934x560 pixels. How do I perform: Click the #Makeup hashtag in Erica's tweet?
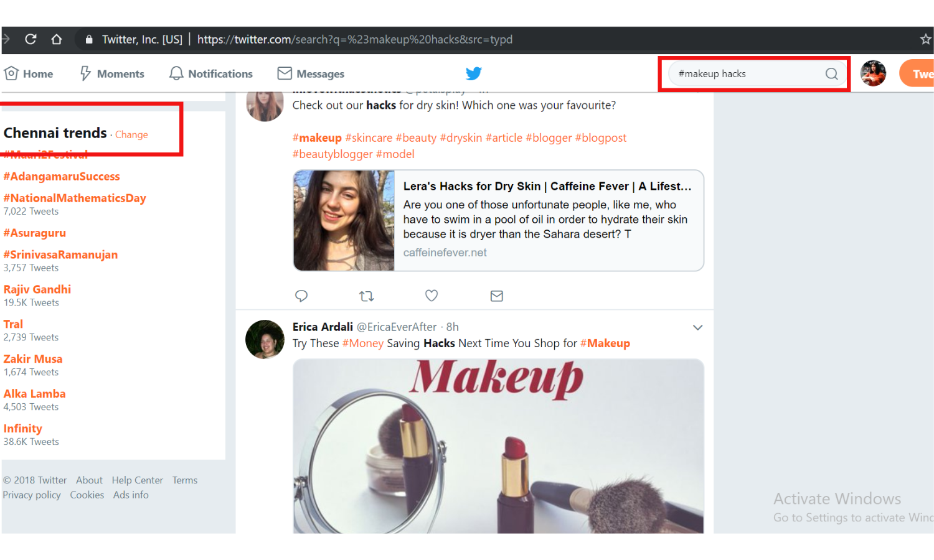(x=605, y=343)
